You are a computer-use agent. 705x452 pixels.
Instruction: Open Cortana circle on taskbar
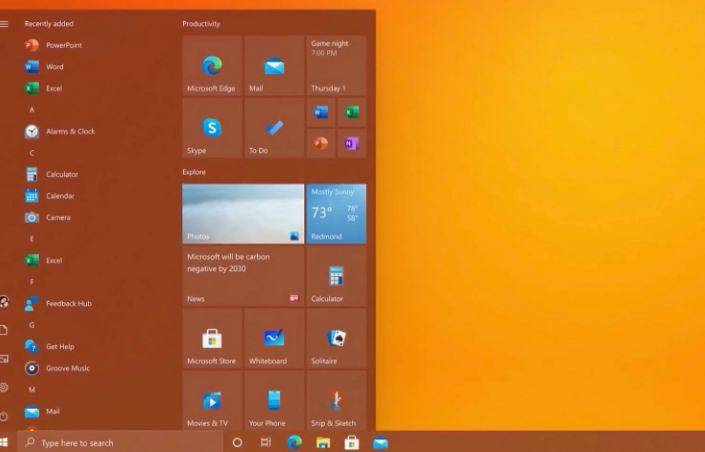pyautogui.click(x=237, y=443)
